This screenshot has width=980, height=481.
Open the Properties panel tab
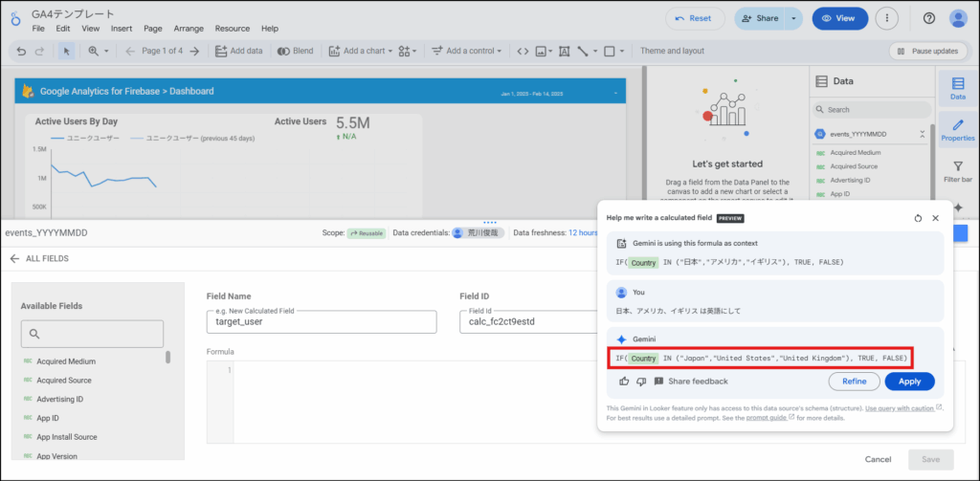(957, 129)
